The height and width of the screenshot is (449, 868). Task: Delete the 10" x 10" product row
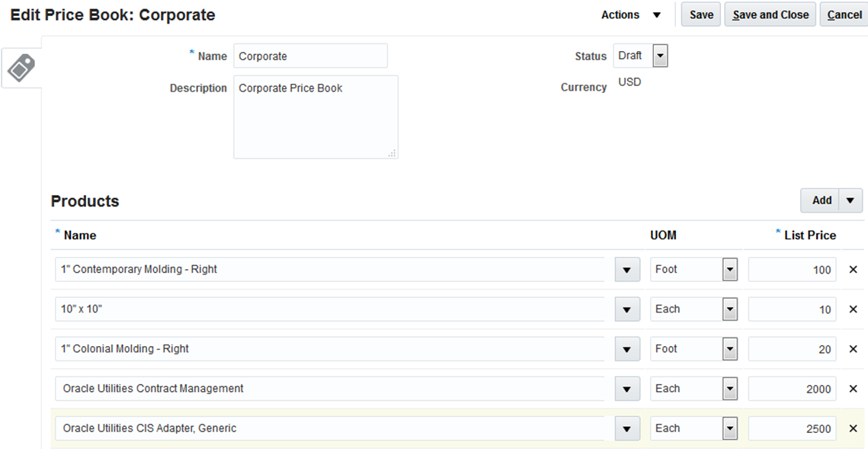pyautogui.click(x=853, y=309)
